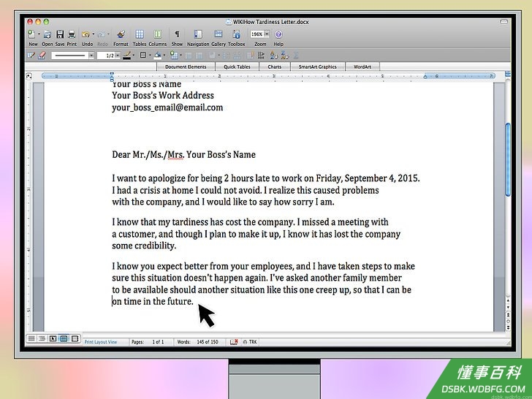
Task: Click the Open file icon
Action: coord(47,34)
